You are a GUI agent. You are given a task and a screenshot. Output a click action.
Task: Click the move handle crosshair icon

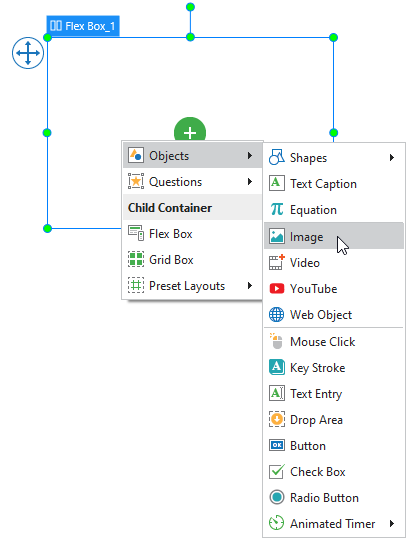coord(28,53)
